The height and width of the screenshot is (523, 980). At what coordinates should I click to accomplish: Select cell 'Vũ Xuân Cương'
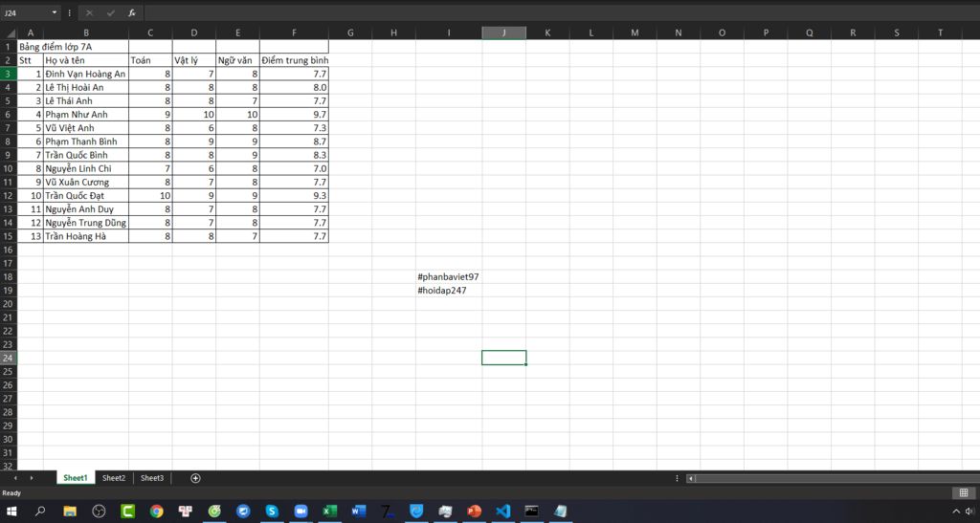tap(85, 183)
